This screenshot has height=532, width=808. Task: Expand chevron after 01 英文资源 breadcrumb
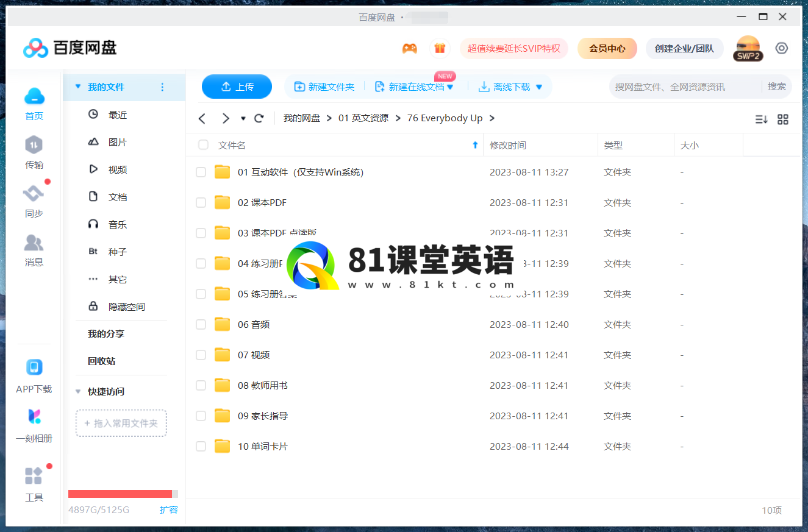(x=398, y=118)
